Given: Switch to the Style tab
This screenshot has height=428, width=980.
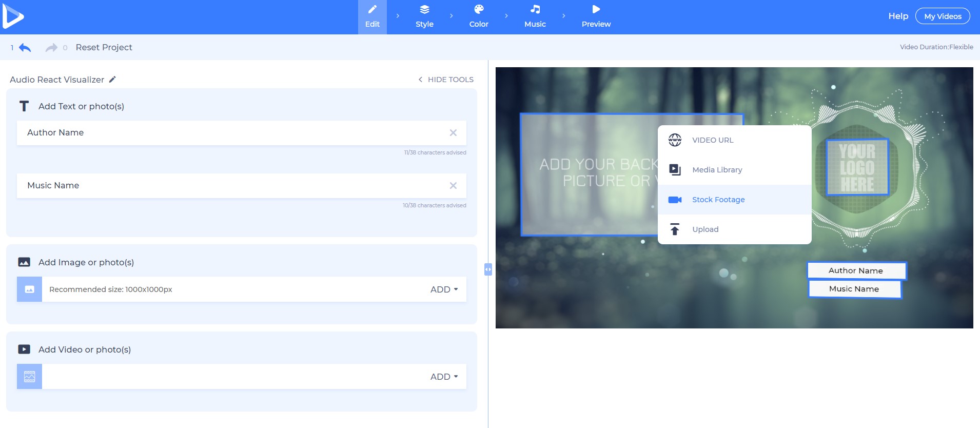Looking at the screenshot, I should tap(424, 17).
